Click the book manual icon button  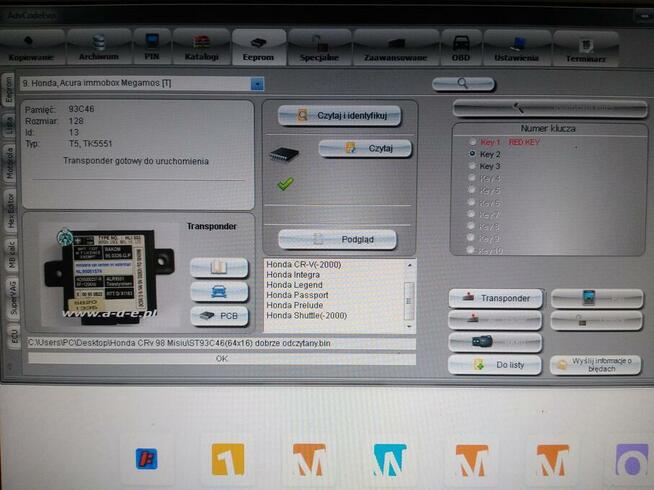point(219,267)
